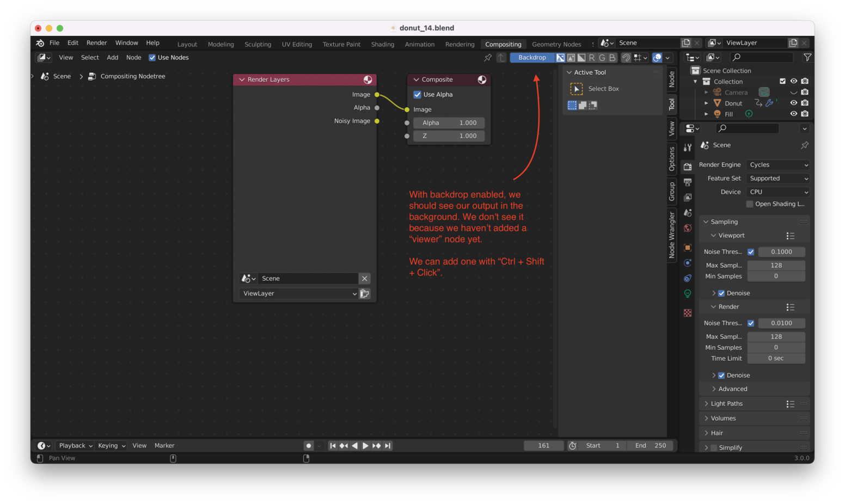This screenshot has height=504, width=845.
Task: Open the ViewLayer dropdown in Render Layers
Action: [298, 293]
